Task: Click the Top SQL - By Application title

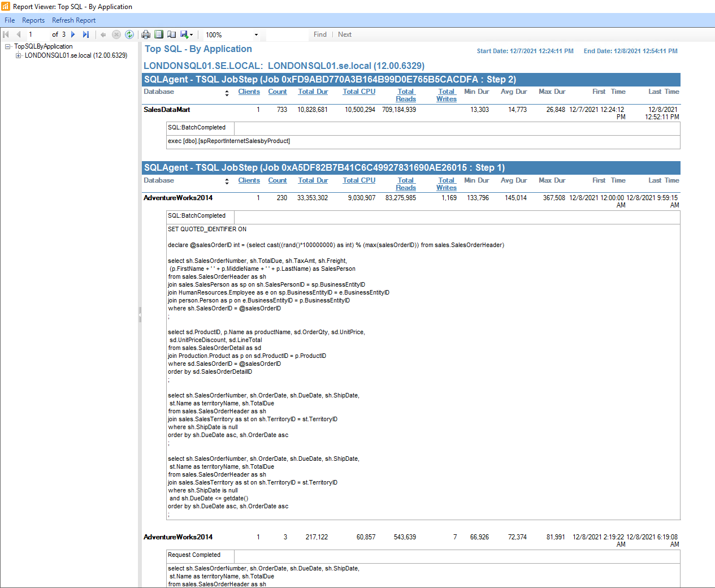Action: [x=198, y=49]
